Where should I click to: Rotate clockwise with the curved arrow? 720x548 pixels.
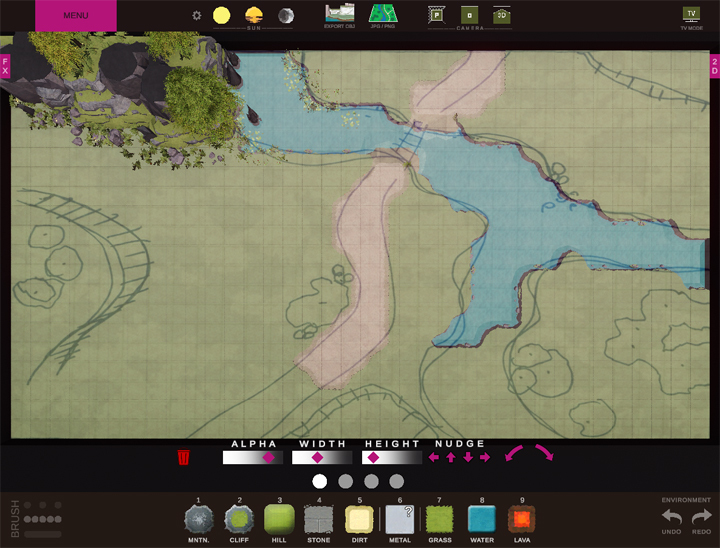pyautogui.click(x=546, y=454)
